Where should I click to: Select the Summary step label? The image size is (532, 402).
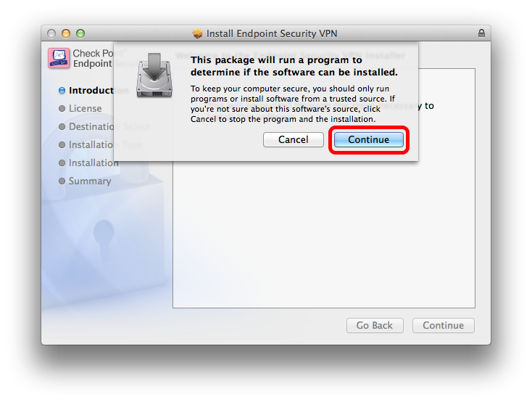tap(90, 181)
